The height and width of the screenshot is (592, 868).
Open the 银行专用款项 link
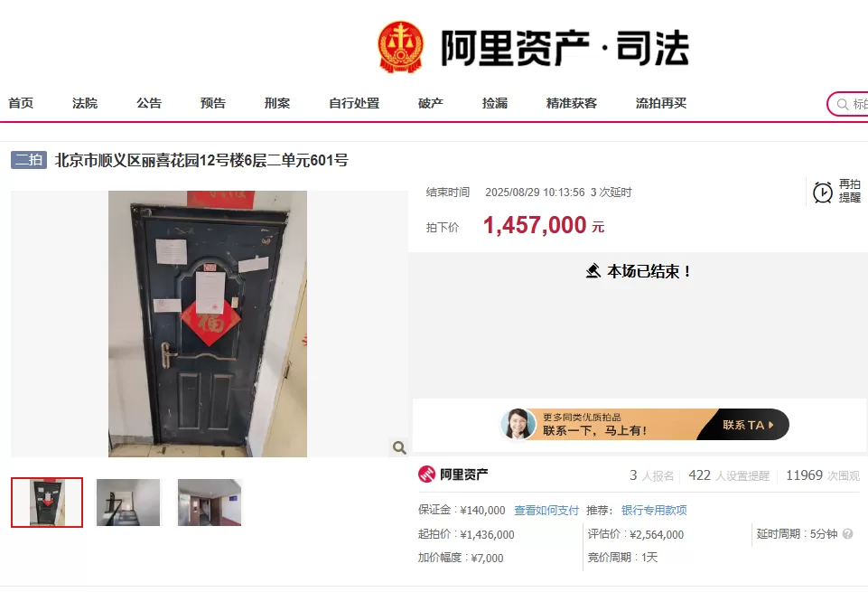654,510
